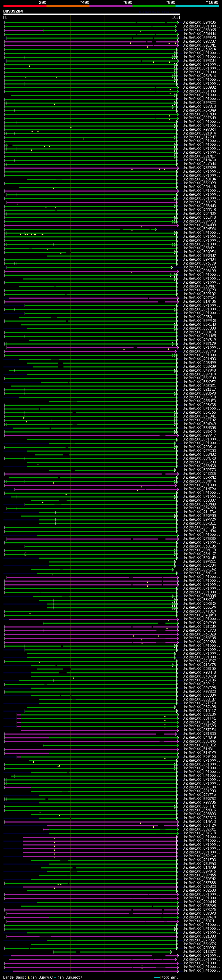Open hit UniRef100_A5BA65

click(x=199, y=30)
